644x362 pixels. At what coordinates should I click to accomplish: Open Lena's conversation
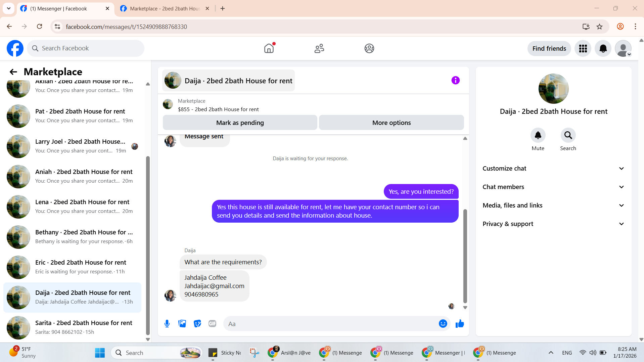pyautogui.click(x=72, y=207)
